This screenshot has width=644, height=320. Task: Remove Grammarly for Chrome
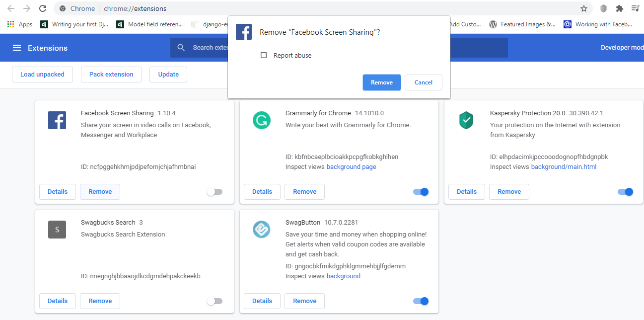click(305, 192)
